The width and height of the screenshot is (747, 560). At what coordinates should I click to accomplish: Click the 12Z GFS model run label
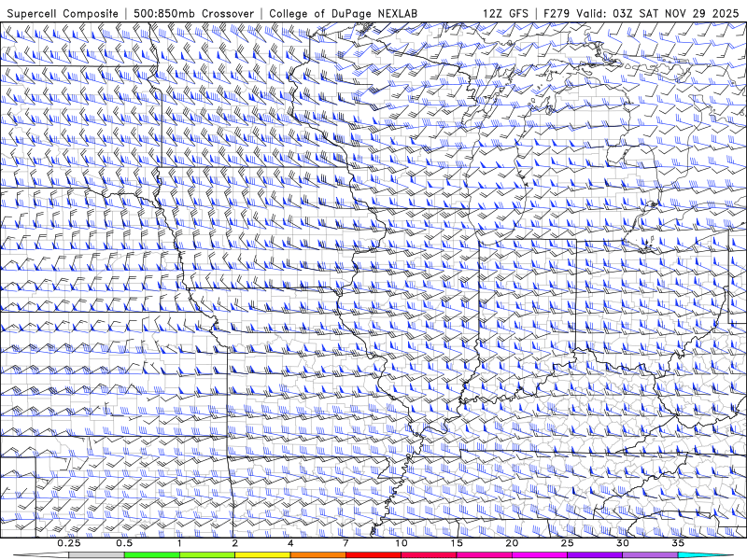coord(505,14)
